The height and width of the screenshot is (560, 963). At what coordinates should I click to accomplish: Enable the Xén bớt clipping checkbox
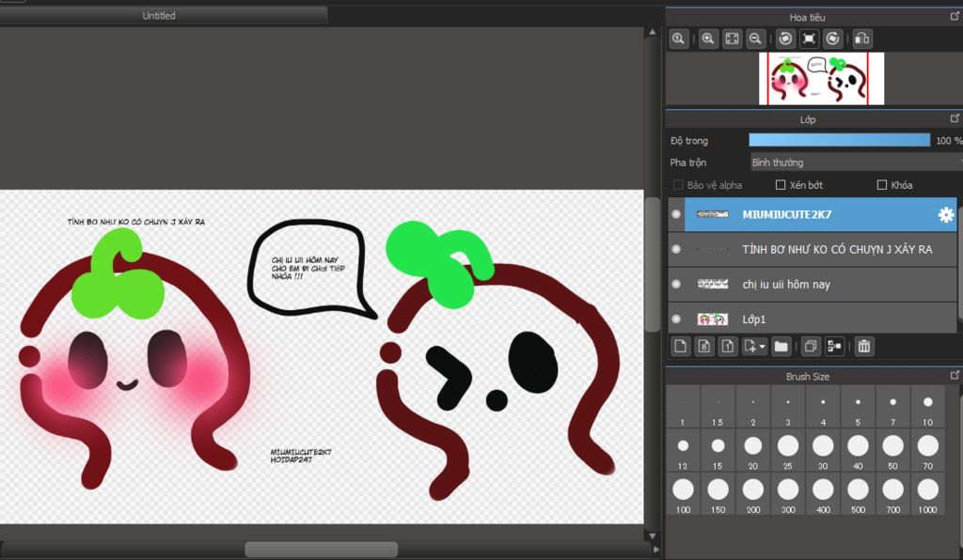(x=781, y=184)
